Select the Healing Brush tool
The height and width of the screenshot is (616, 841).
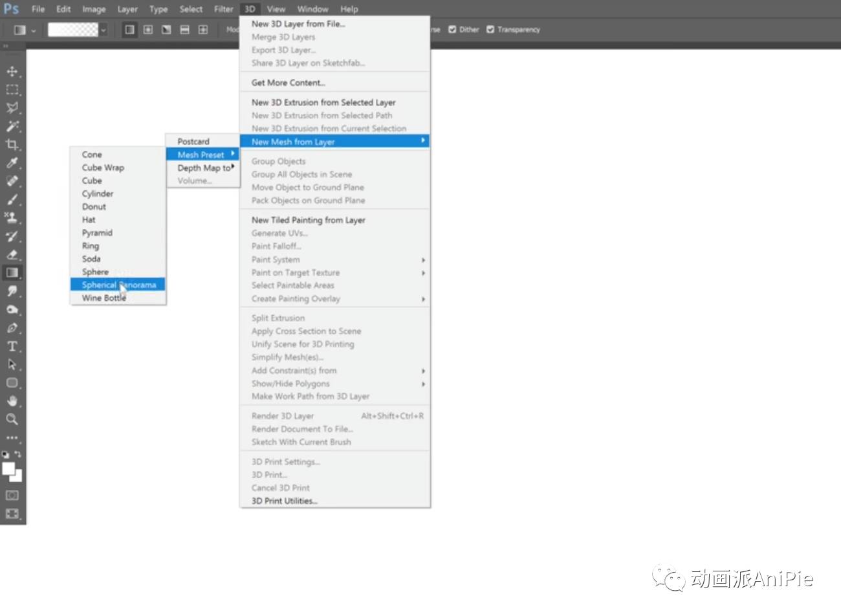pos(12,181)
